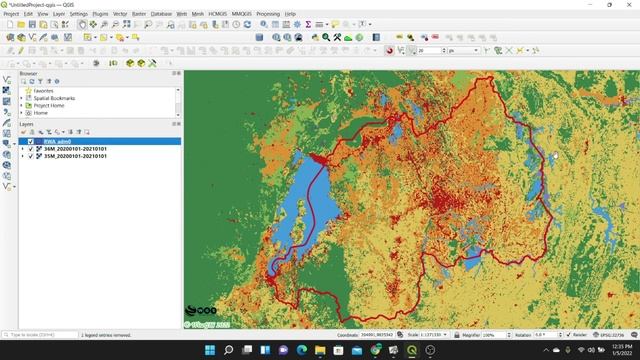Click Add Group icon in Layers toolbar
640x360 pixels.
click(x=32, y=132)
